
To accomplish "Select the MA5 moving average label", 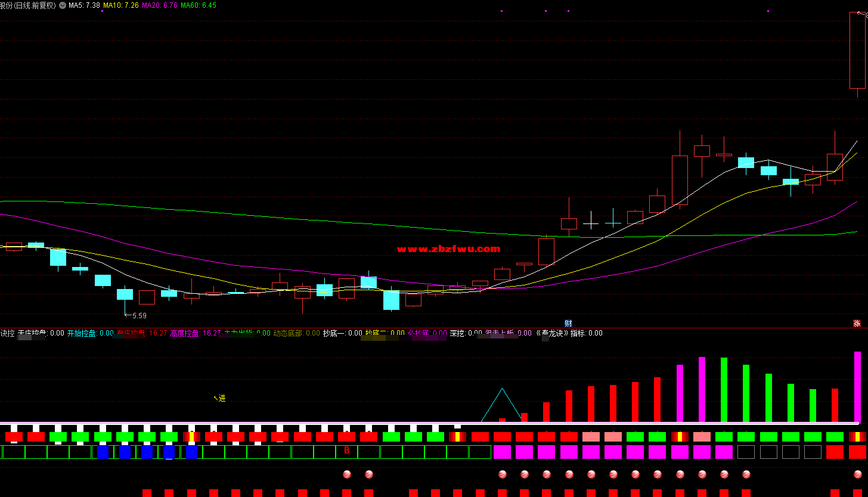I will tap(84, 5).
